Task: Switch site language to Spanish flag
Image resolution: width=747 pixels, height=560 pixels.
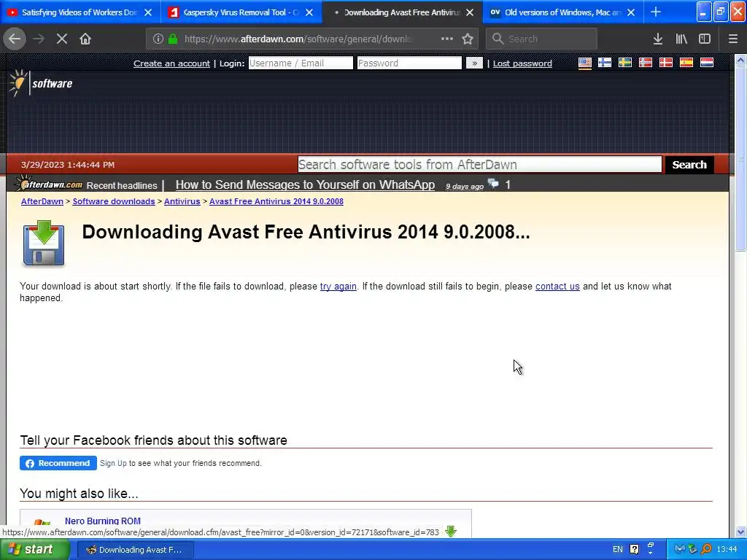Action: 686,63
